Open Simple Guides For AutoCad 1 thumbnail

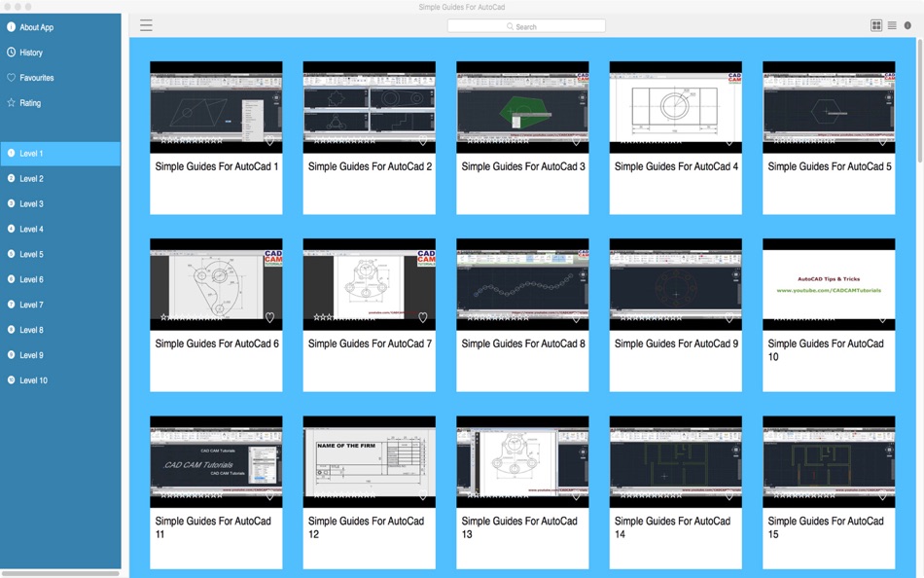pyautogui.click(x=216, y=107)
